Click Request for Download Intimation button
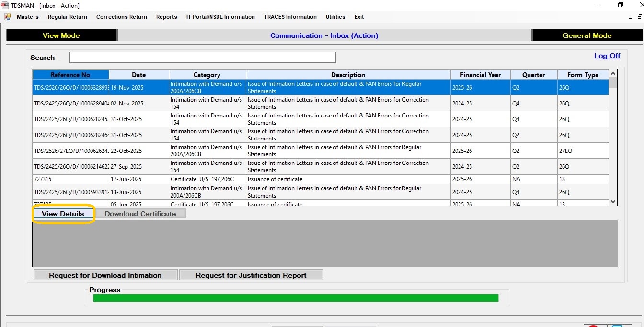Screen dimensions: 644x327 pyautogui.click(x=105, y=275)
